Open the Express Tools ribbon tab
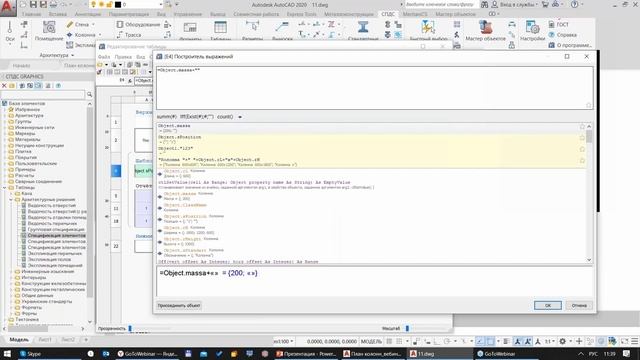 [x=301, y=14]
